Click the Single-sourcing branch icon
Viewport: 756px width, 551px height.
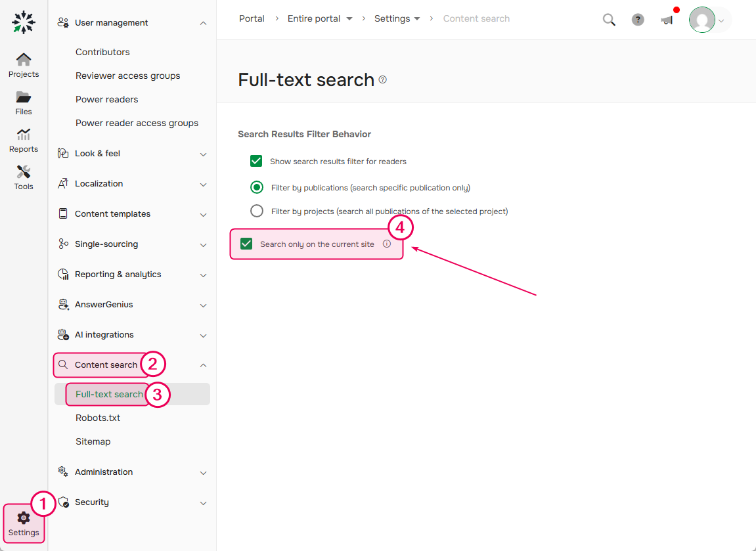[62, 244]
